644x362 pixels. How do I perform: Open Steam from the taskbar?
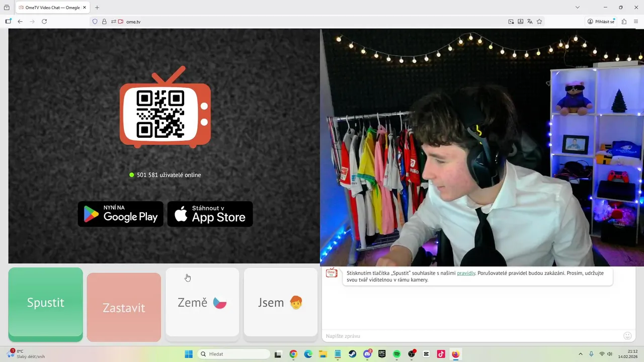coord(352,354)
